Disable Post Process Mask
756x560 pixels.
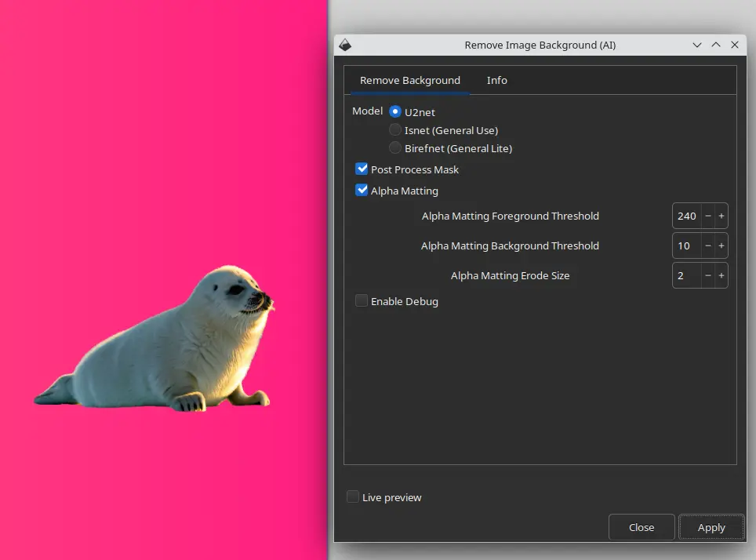[362, 168]
